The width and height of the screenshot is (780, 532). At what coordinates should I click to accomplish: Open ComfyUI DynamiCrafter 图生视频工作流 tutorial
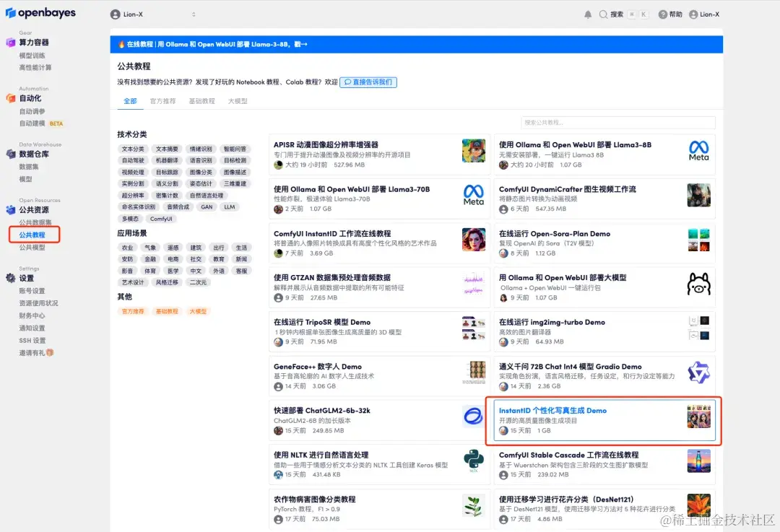click(x=567, y=189)
